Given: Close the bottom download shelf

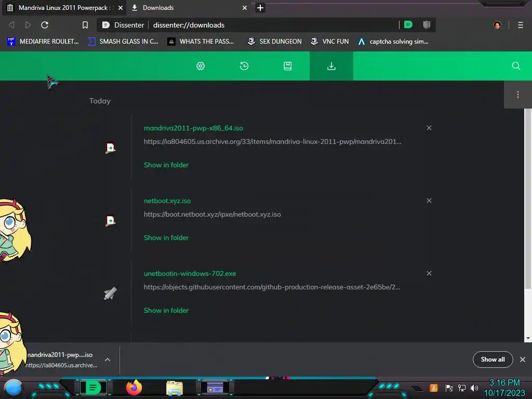Looking at the screenshot, I should (523, 360).
